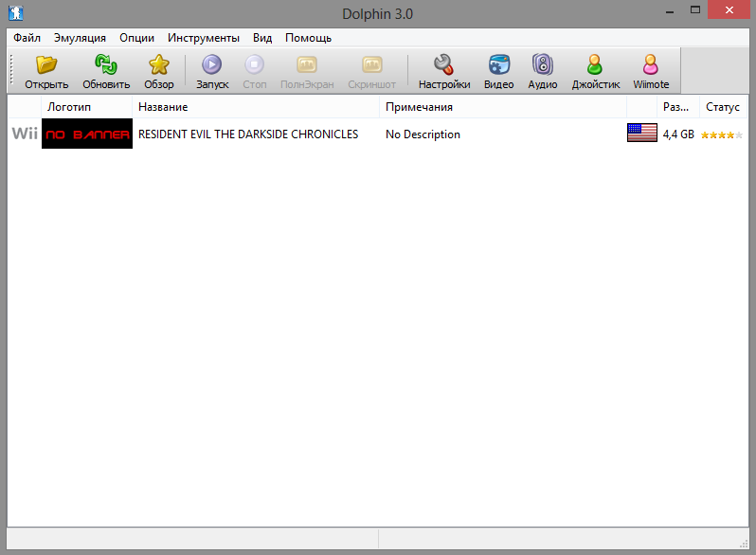Open the Опции menu
The image size is (756, 555).
click(x=137, y=38)
